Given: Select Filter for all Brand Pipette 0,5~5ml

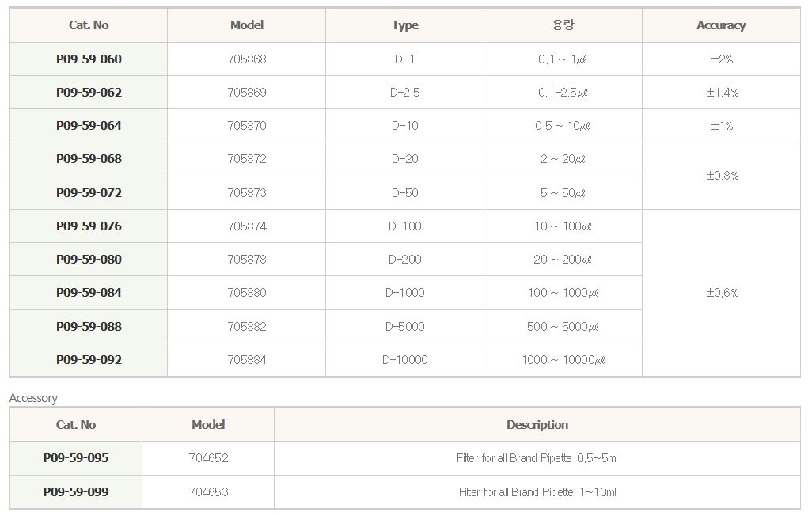Looking at the screenshot, I should click(537, 458).
